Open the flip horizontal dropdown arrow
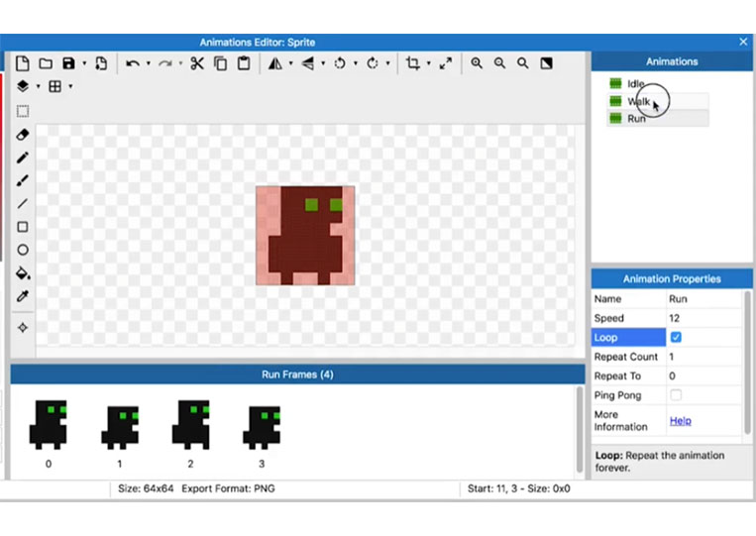This screenshot has height=536, width=756. pyautogui.click(x=290, y=63)
